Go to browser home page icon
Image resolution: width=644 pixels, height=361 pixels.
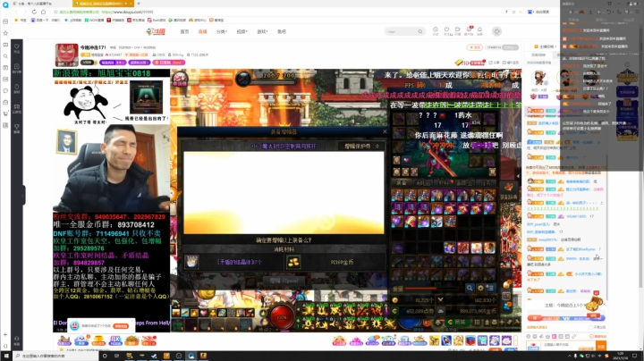[43, 12]
